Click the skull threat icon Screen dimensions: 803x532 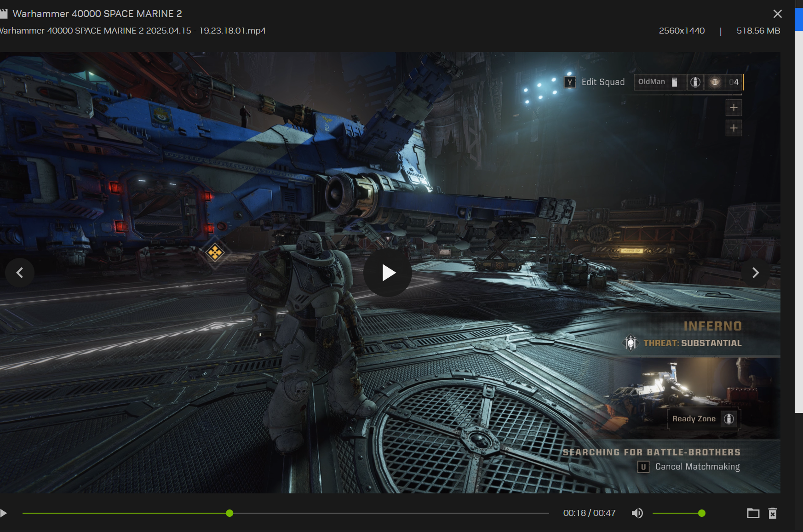[x=631, y=343]
